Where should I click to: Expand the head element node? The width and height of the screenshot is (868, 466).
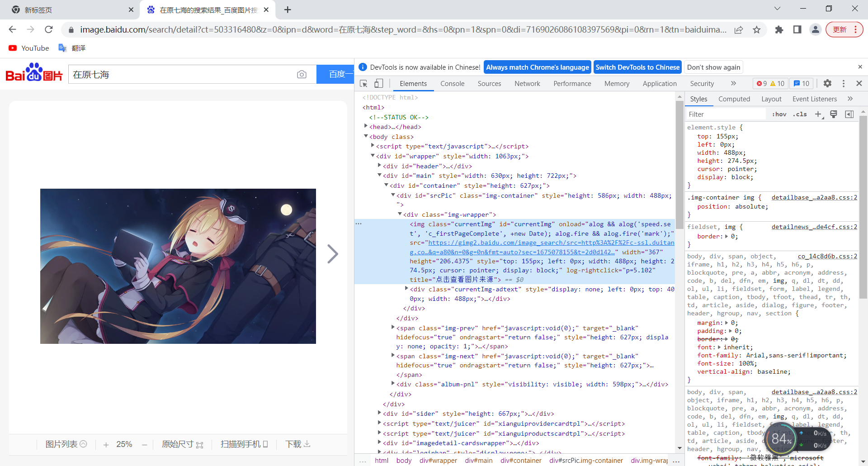tap(366, 126)
